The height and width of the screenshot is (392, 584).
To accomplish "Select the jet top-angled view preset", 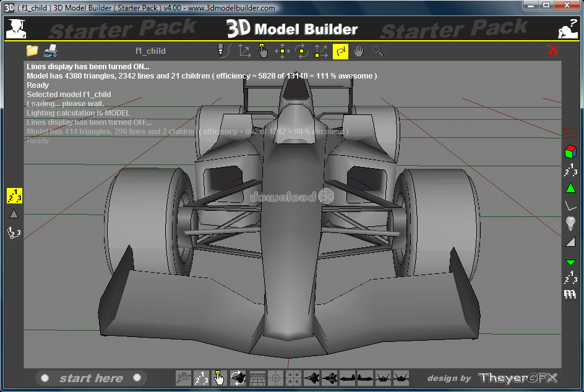I will (312, 378).
